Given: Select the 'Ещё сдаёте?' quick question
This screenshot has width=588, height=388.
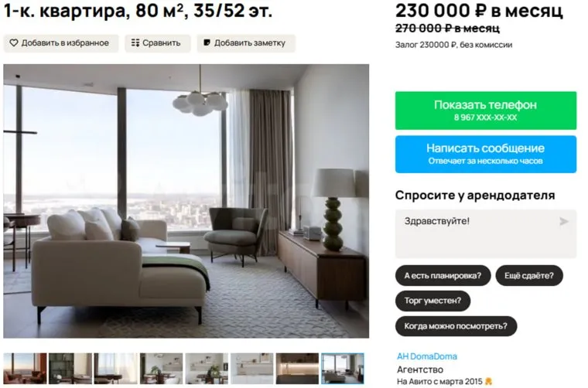Looking at the screenshot, I should (529, 276).
